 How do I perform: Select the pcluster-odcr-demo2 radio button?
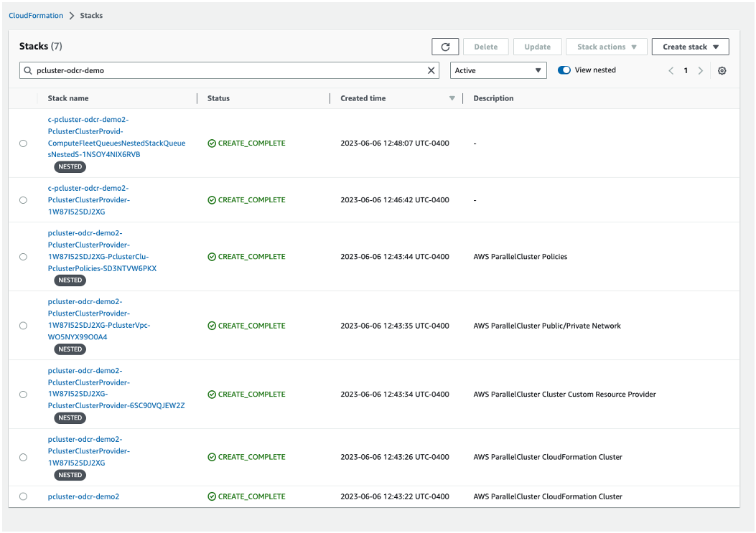(23, 496)
